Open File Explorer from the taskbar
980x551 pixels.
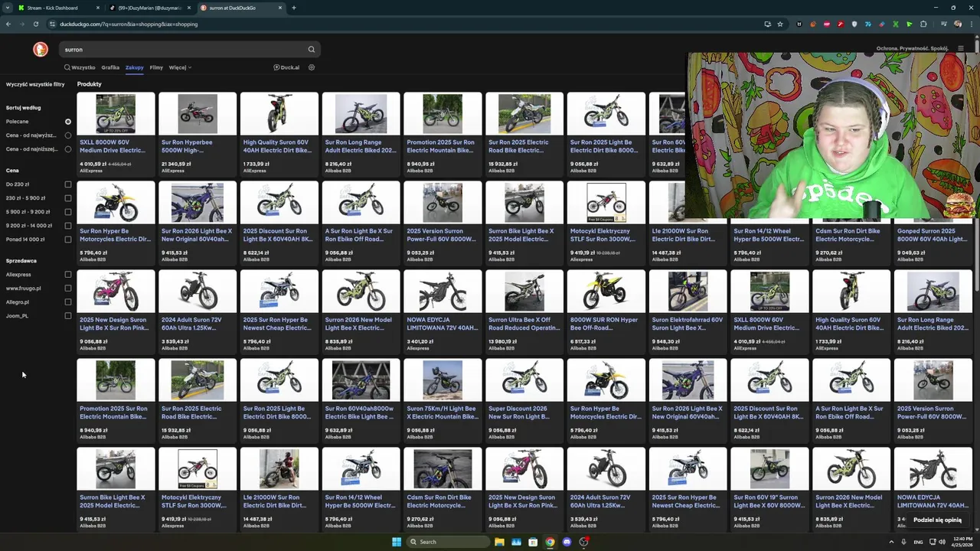click(x=499, y=542)
